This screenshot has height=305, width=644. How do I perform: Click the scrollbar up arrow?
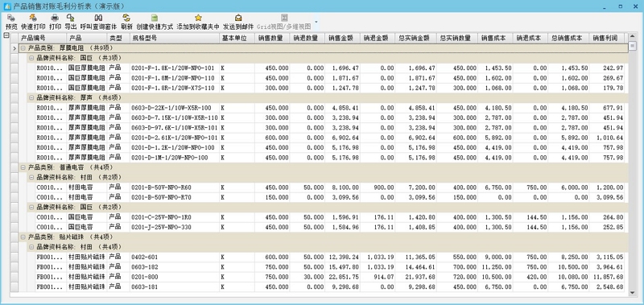coord(633,37)
